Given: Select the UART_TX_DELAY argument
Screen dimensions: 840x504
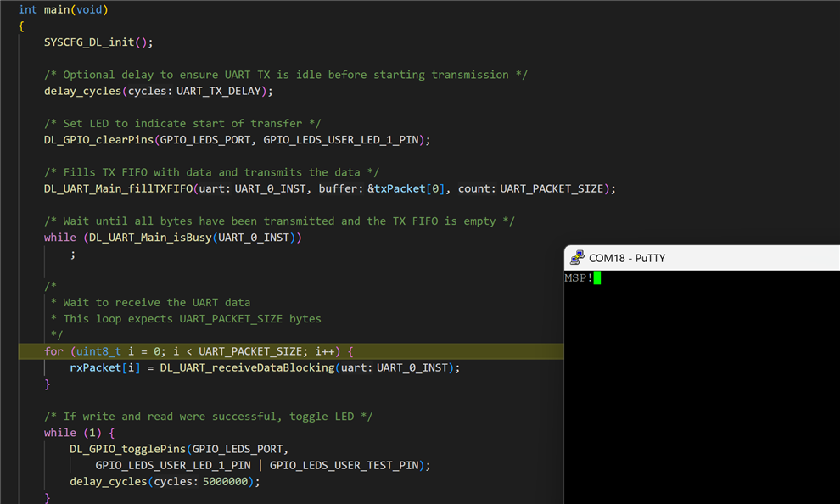Looking at the screenshot, I should pyautogui.click(x=221, y=91).
